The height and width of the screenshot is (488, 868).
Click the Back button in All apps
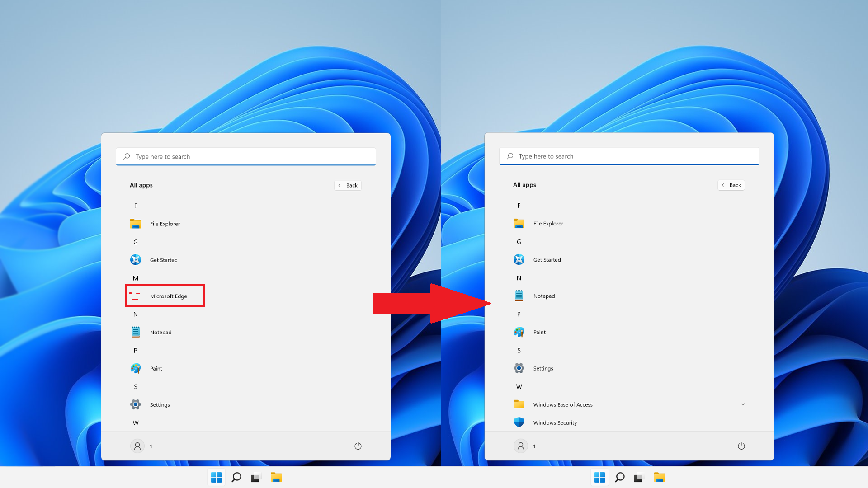pos(348,185)
